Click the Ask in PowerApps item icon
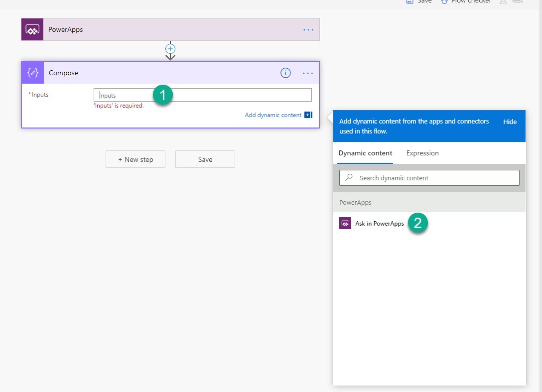The image size is (542, 392). pos(345,224)
